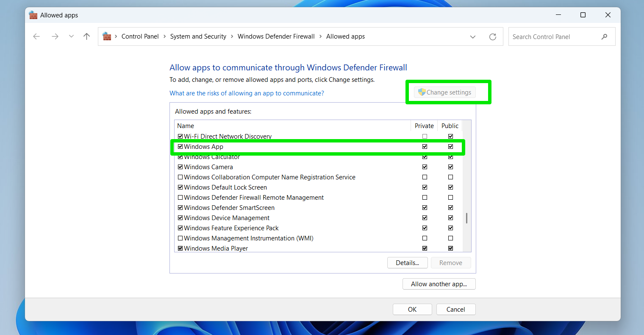The height and width of the screenshot is (335, 644).
Task: Check Windows Defender Firewall Remote Management checkbox
Action: [180, 198]
